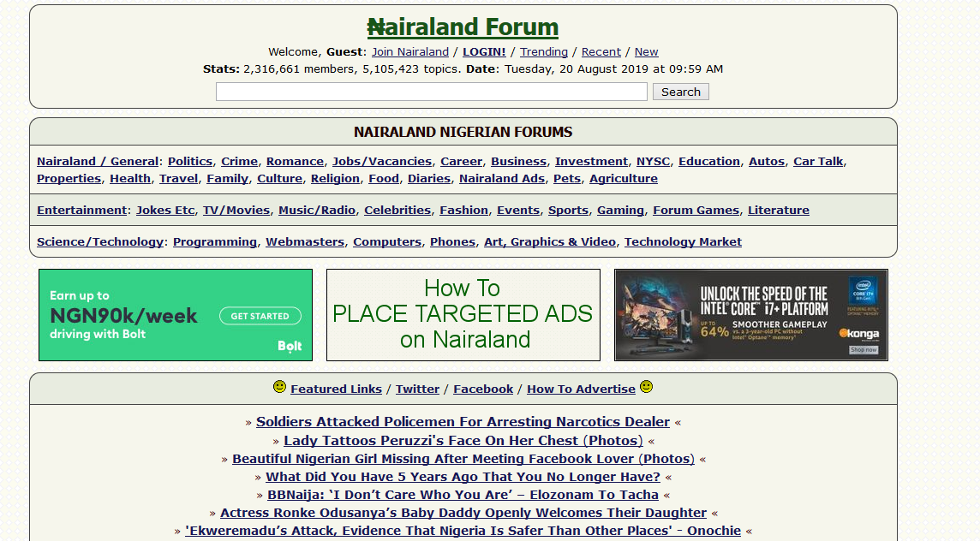Open the Nairaland Ads forum
The width and height of the screenshot is (980, 541).
click(502, 179)
